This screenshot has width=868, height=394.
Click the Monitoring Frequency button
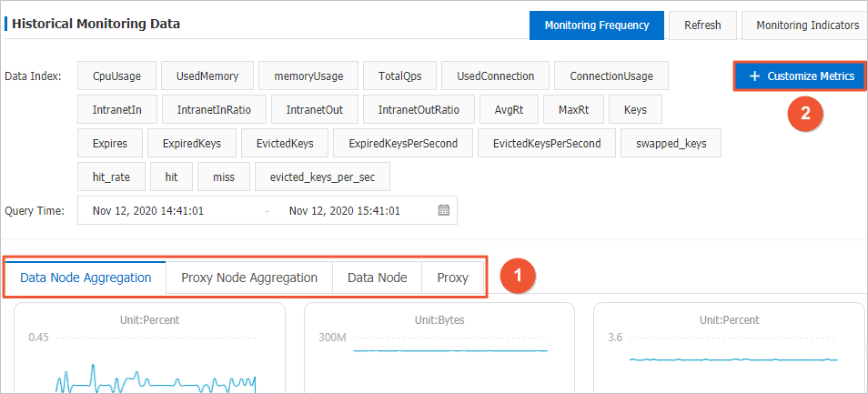pos(596,25)
